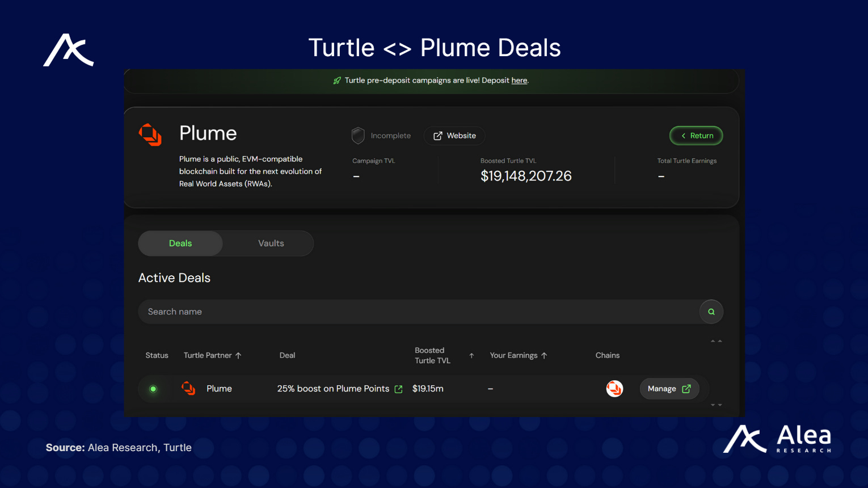This screenshot has width=868, height=488.
Task: Click the Alea Research logo at top left
Action: pos(68,50)
